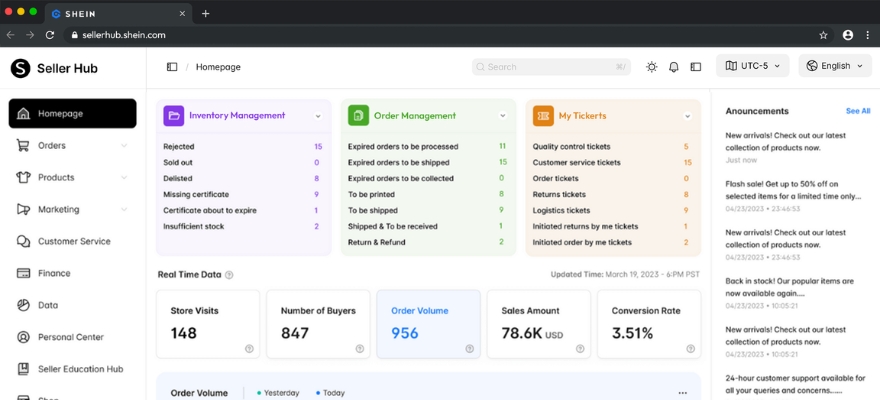Click the help icon in Conversion Rate card
Screen dimensions: 880x400
tap(691, 348)
